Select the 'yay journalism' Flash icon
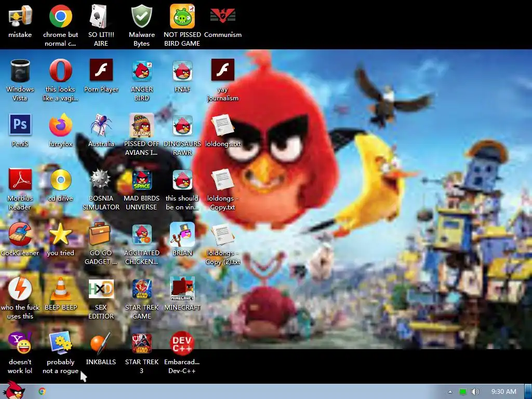532x399 pixels. 222,70
